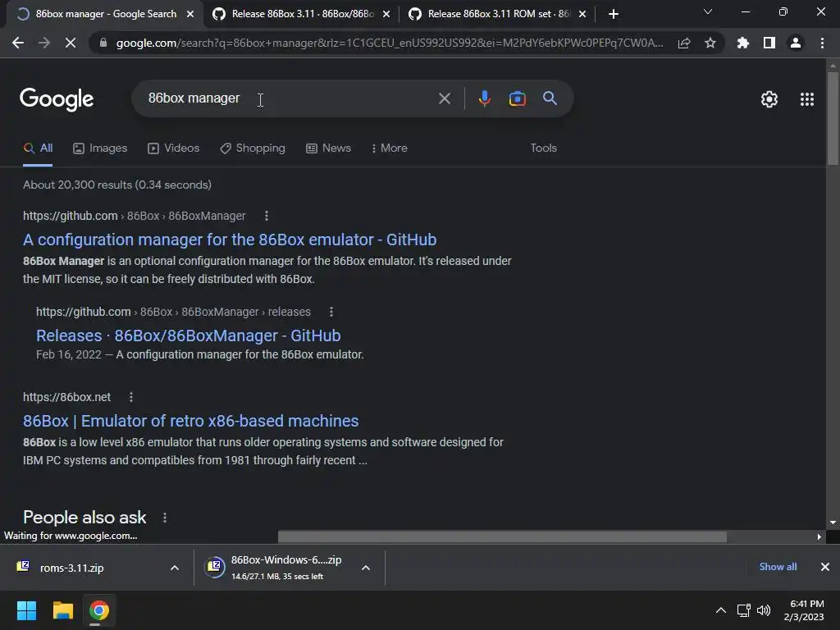Image resolution: width=840 pixels, height=630 pixels.
Task: Open a new browser tab
Action: coord(614,14)
